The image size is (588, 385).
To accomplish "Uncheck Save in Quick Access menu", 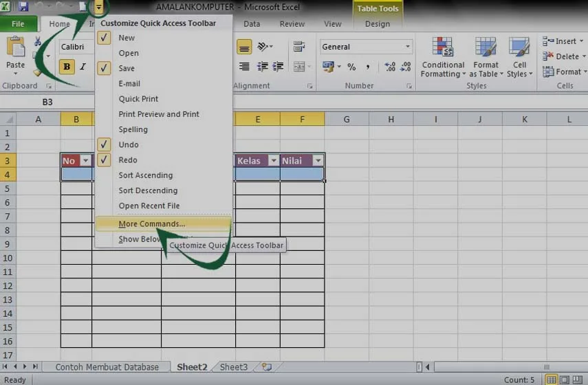I will [164, 68].
